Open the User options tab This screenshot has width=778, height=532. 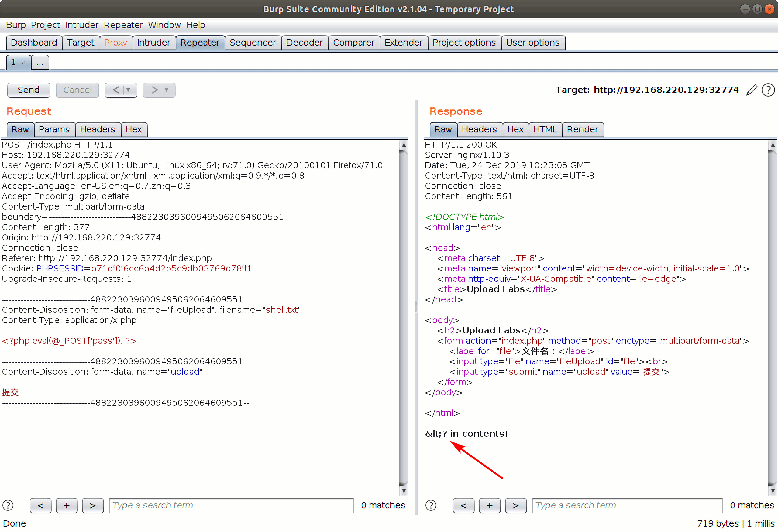tap(533, 43)
